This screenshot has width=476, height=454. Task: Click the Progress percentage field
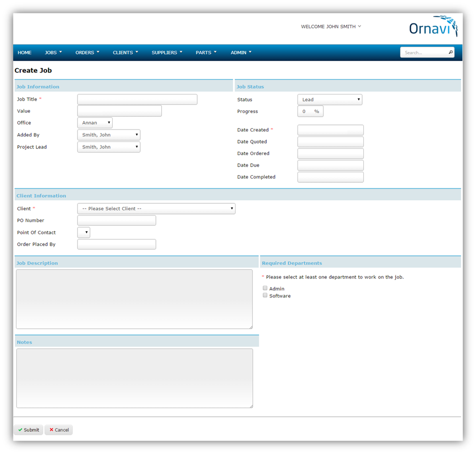307,111
